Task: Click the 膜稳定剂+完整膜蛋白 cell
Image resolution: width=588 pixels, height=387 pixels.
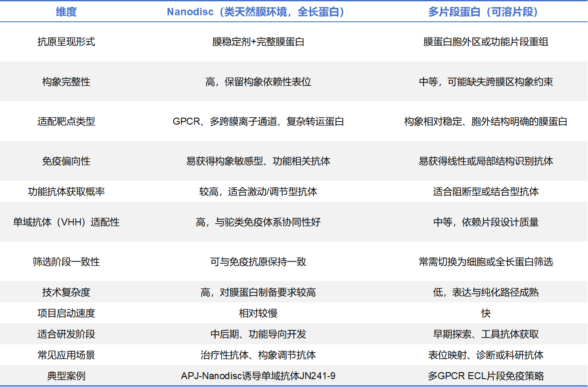Action: (x=258, y=42)
